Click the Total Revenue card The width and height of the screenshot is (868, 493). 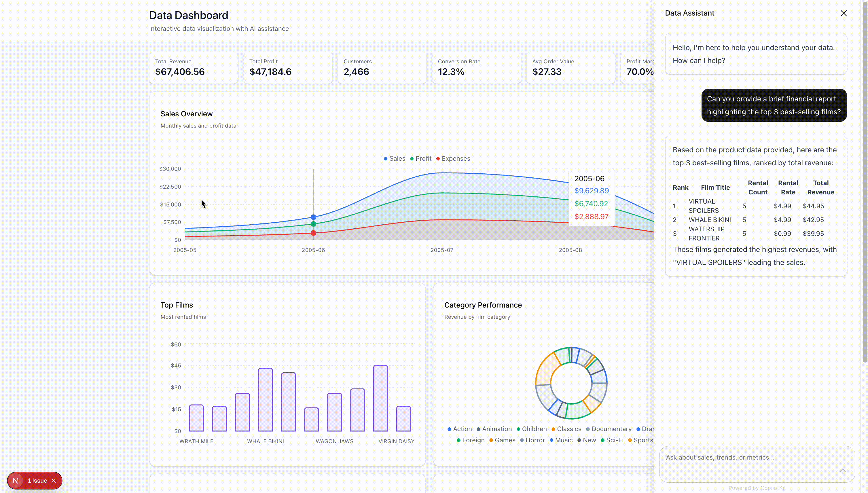click(x=193, y=67)
